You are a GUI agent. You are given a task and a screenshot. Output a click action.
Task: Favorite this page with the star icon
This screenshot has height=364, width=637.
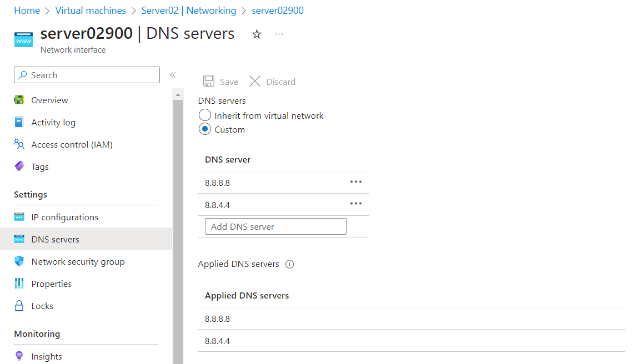coord(256,34)
